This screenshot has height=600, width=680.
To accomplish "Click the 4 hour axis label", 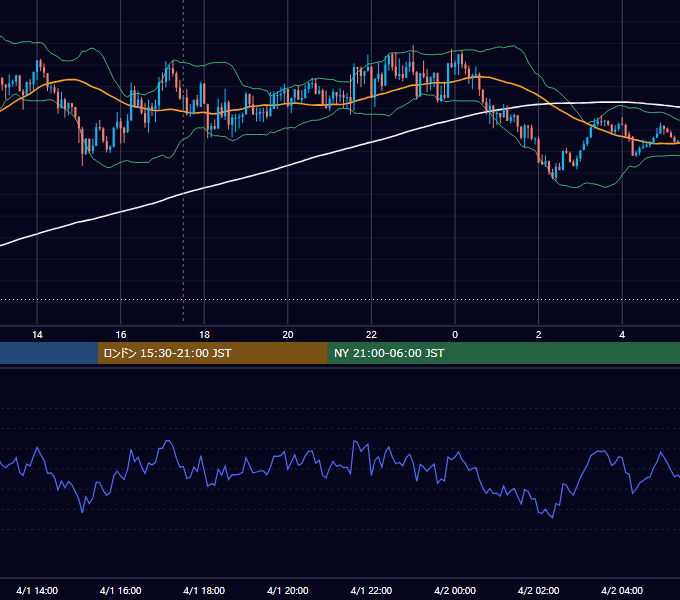I will tap(622, 335).
